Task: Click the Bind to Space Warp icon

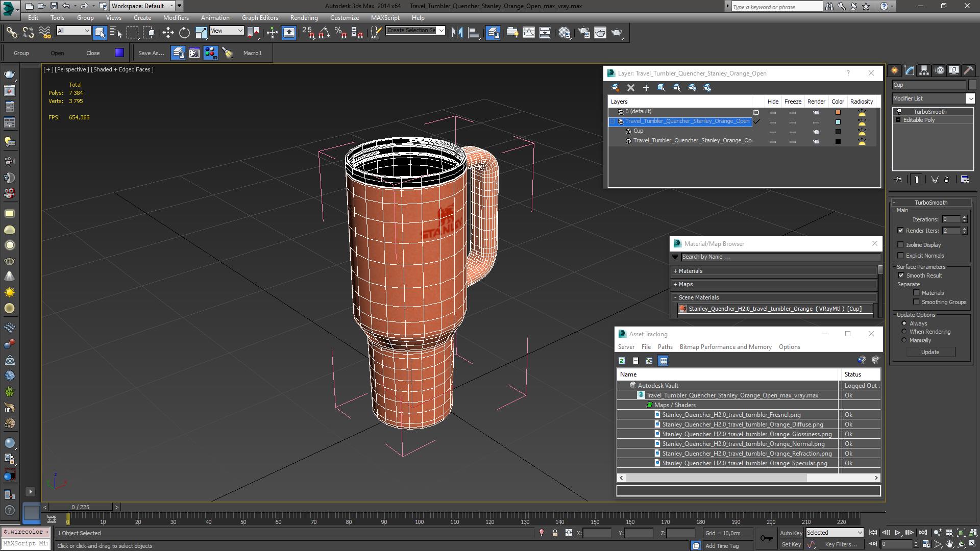Action: [45, 33]
